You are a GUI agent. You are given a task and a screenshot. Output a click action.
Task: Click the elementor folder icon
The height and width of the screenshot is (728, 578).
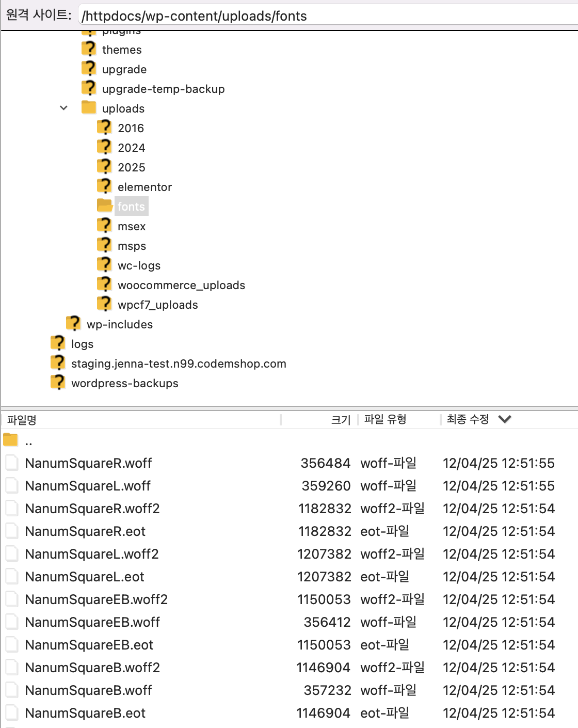point(104,186)
